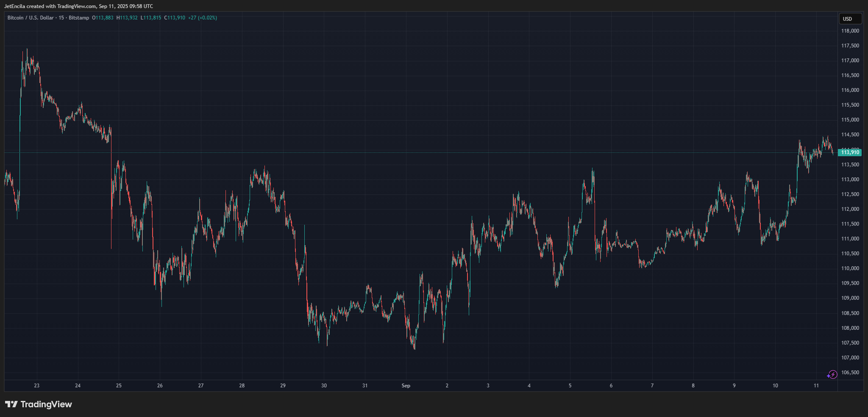Click the +27 (+0.02%) change value
Viewport: 868px width, 417px height.
coord(203,18)
